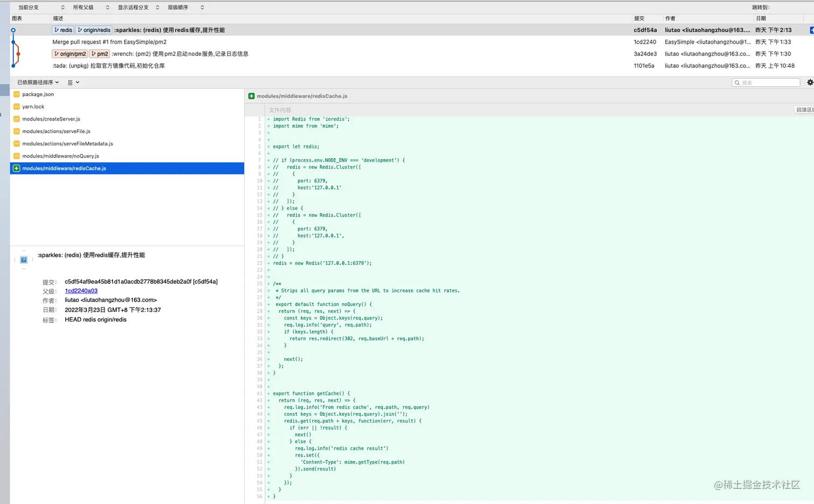Open the 显示远程分支 dropdown

tap(139, 8)
